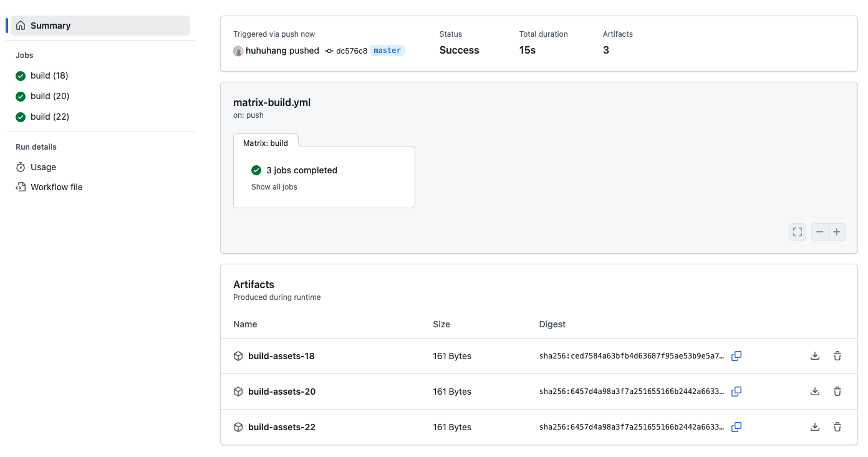Delete the build-assets-22 artifact
The height and width of the screenshot is (457, 868).
[x=837, y=427]
